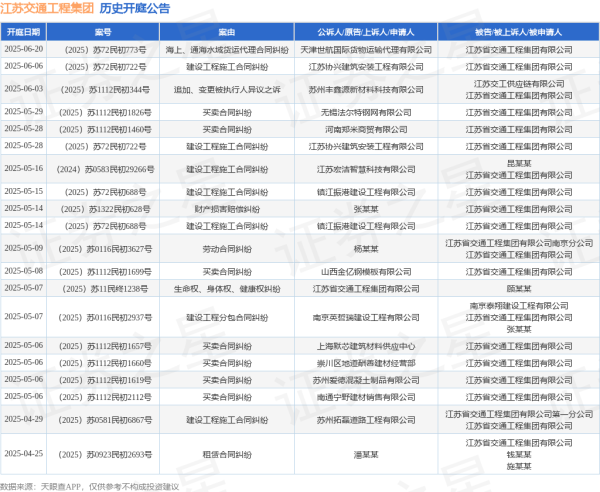Click case number (2025)苏1112民初344号
The width and height of the screenshot is (600, 492).
pyautogui.click(x=103, y=90)
